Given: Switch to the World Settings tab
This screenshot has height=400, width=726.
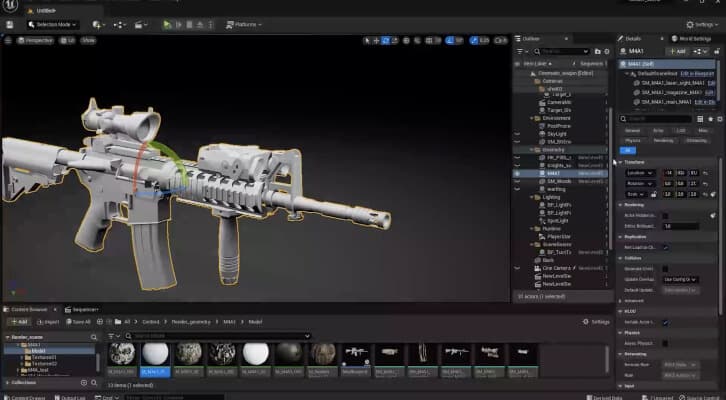Looking at the screenshot, I should (x=691, y=39).
